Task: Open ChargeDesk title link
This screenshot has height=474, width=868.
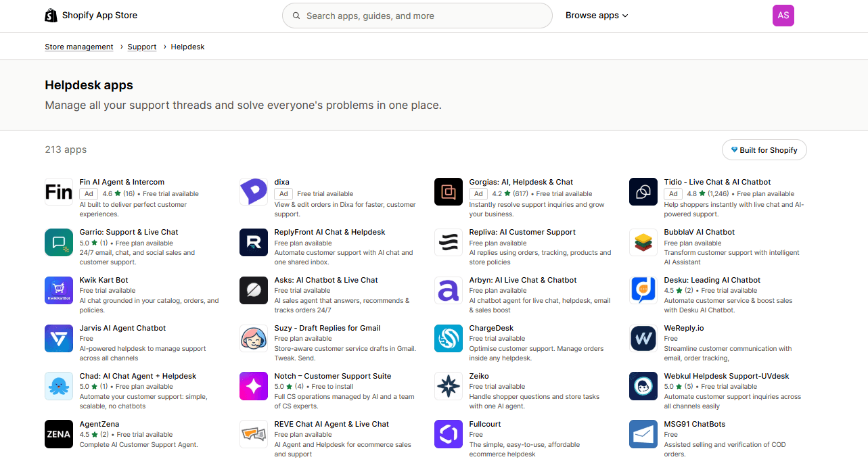Action: pyautogui.click(x=491, y=328)
